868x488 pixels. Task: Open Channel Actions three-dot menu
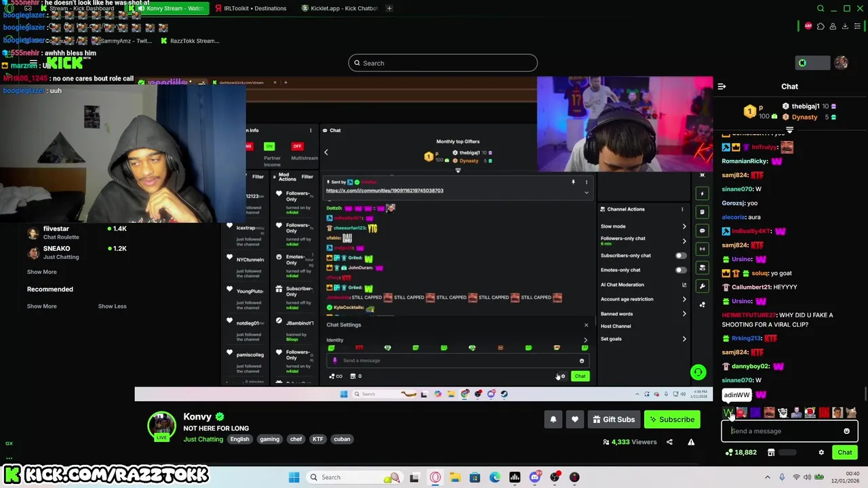pyautogui.click(x=682, y=209)
